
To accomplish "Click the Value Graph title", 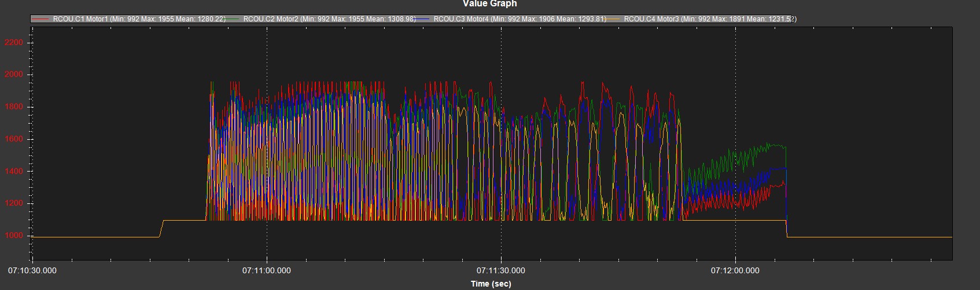I will [489, 4].
